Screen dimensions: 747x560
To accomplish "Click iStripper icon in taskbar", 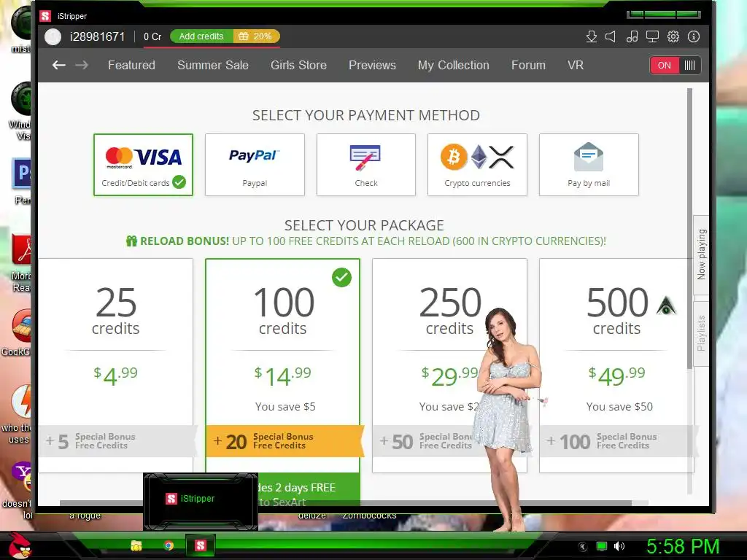I will 200,545.
